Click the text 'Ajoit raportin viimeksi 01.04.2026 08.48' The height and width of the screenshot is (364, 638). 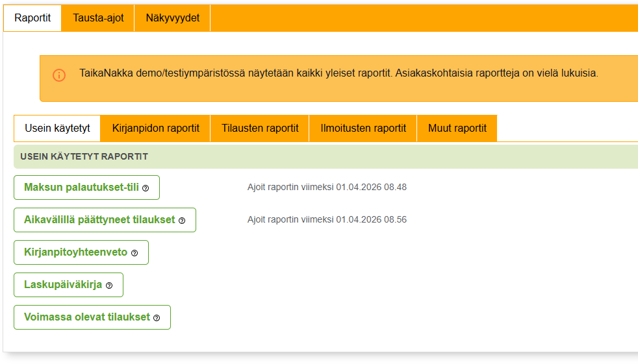[327, 188]
